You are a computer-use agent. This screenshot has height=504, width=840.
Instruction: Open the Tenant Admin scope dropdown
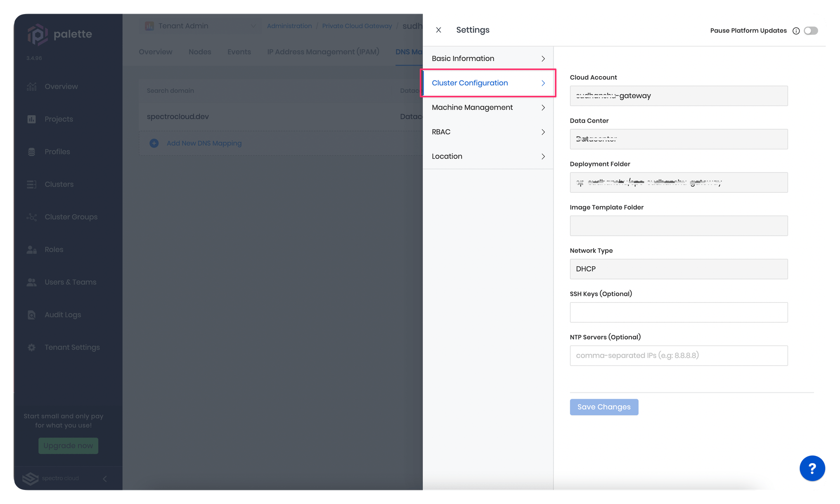(201, 26)
